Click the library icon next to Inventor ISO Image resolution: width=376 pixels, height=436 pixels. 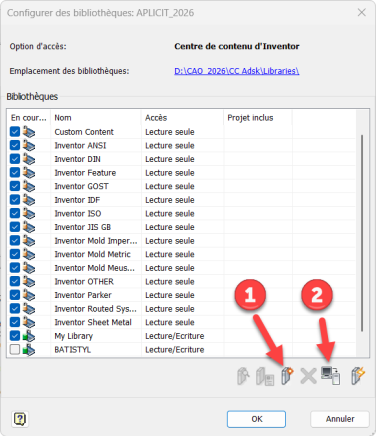(29, 214)
